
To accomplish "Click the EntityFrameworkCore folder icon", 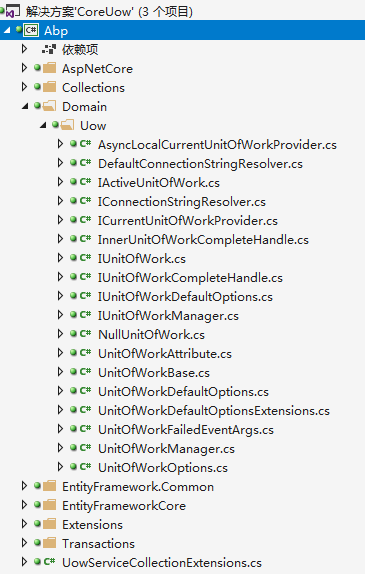I will pyautogui.click(x=49, y=505).
